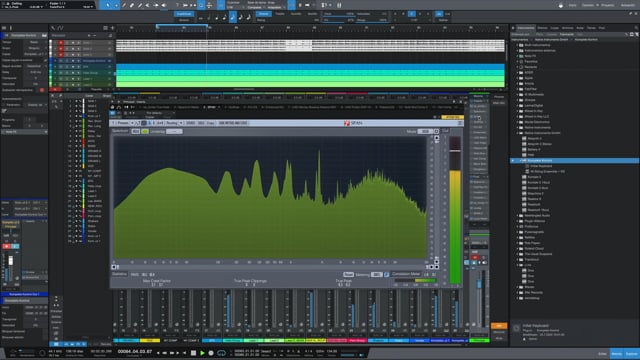Click the Cuantizar button in the quantize panel

pos(184,14)
